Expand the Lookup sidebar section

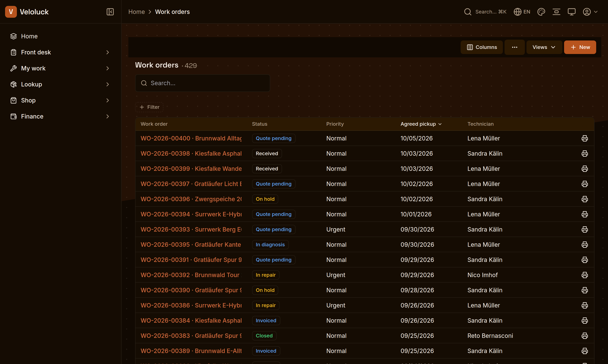[60, 84]
